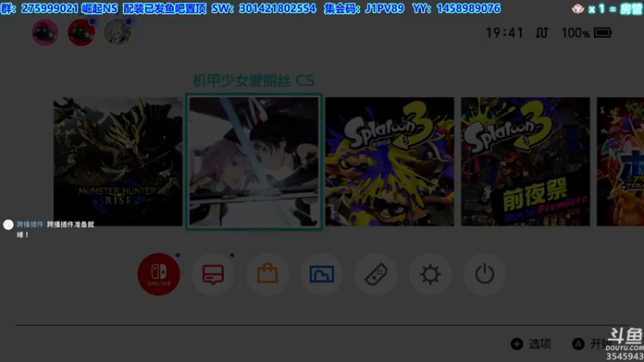
Task: Click the SW: 301421802554 banner text
Action: tap(264, 9)
